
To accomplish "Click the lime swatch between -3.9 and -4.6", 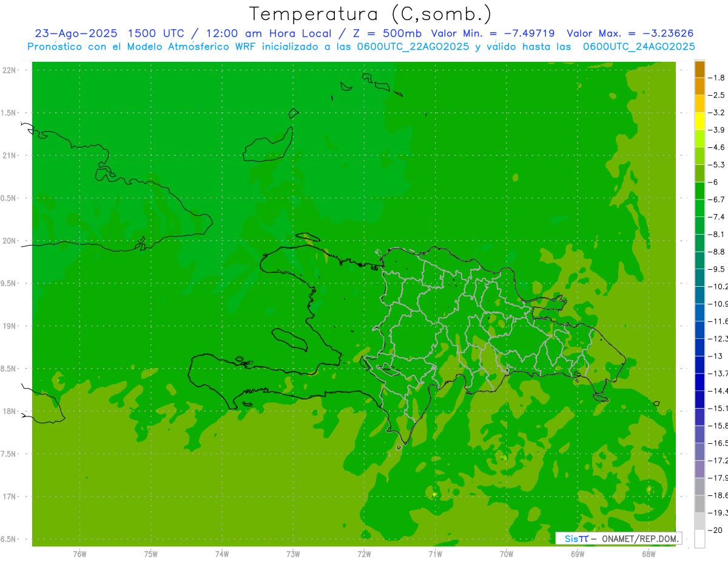I will [x=699, y=139].
